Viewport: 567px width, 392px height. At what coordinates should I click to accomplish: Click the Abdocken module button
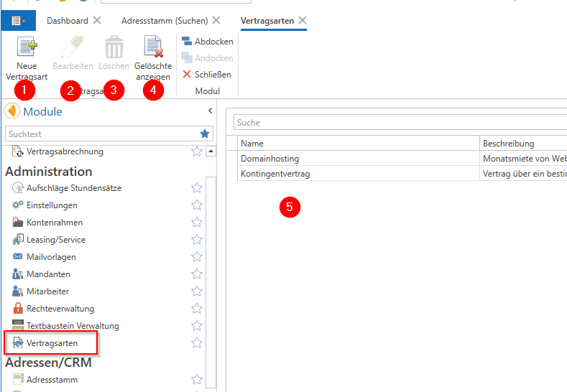pos(207,42)
